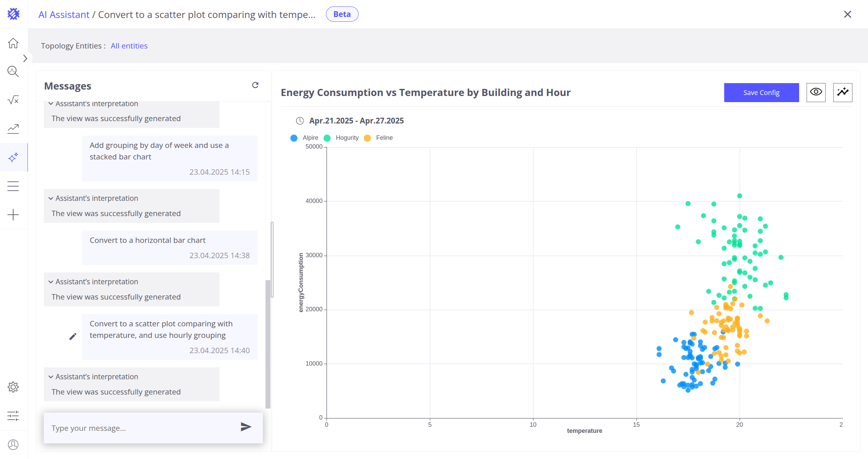Click the send message arrow icon
Image resolution: width=868 pixels, height=459 pixels.
click(x=246, y=427)
